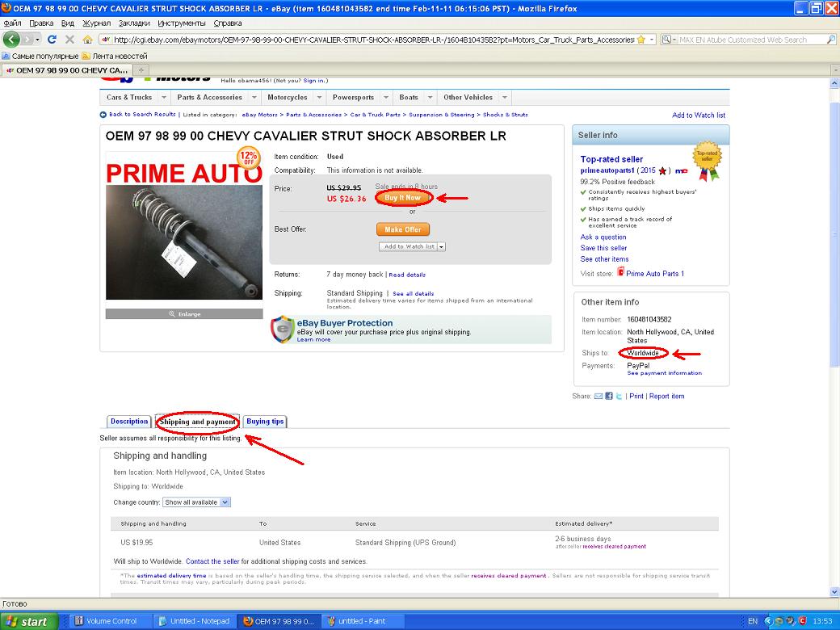This screenshot has height=630, width=840.
Task: Click the Make Offer button
Action: coord(403,229)
